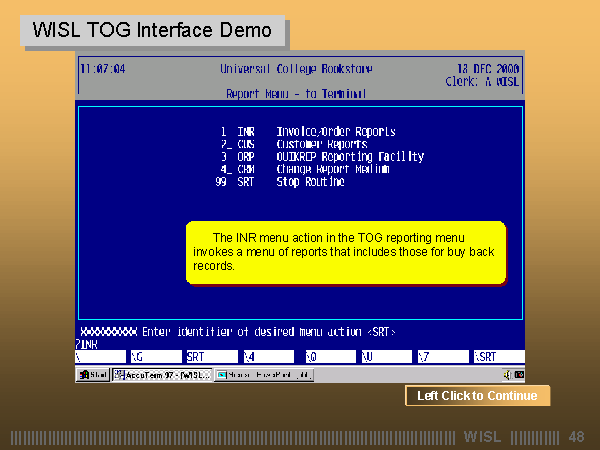Click the Left Click to Continue button
The height and width of the screenshot is (450, 600).
tap(477, 396)
